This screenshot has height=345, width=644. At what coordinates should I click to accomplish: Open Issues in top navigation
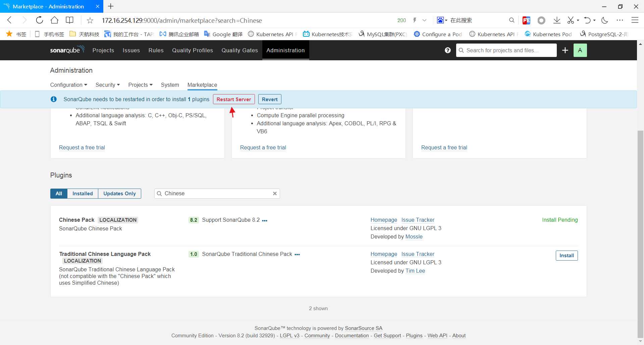131,50
